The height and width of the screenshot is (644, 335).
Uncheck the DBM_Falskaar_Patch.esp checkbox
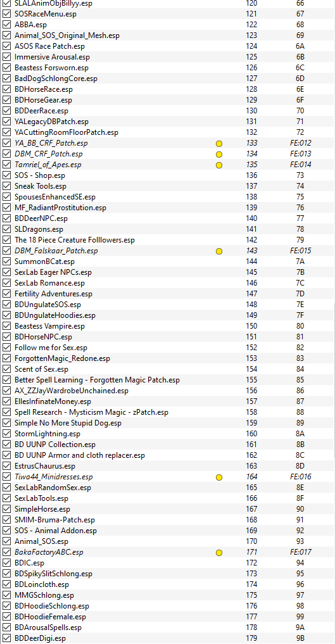pyautogui.click(x=6, y=251)
